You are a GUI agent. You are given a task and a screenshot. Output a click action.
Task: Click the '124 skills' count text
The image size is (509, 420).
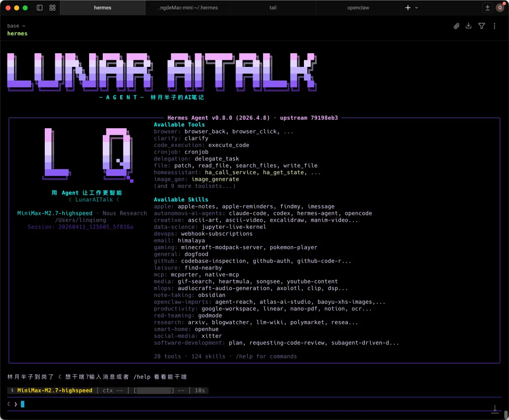[208, 356]
